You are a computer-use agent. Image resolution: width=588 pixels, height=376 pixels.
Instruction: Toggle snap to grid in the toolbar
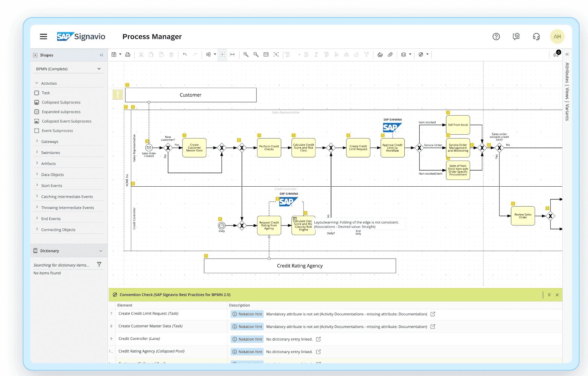click(x=222, y=55)
